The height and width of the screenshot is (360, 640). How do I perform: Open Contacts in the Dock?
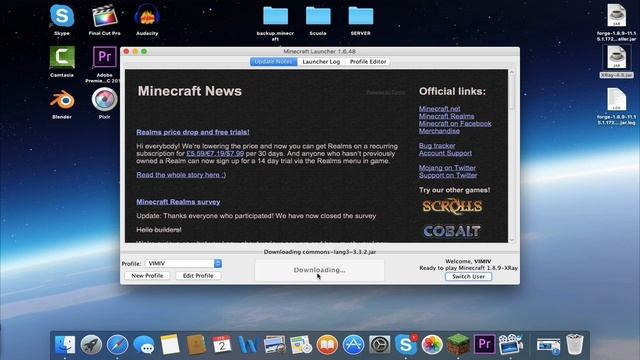(x=196, y=345)
